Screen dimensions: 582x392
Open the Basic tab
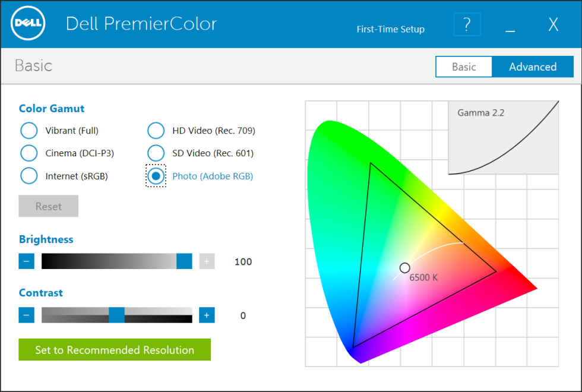point(464,67)
